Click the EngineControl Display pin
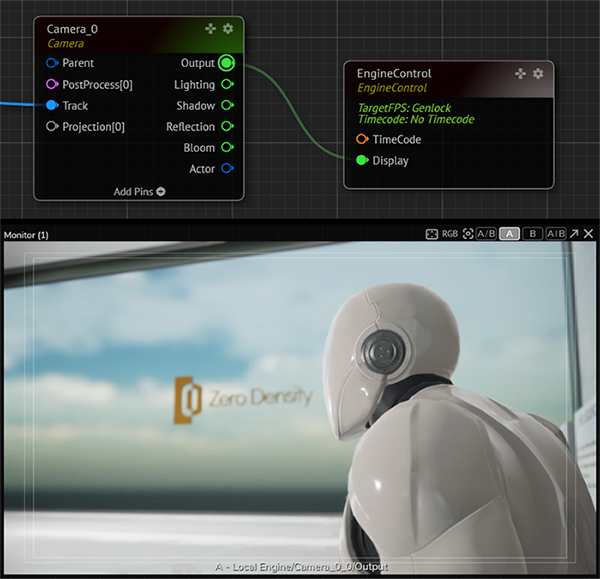This screenshot has width=600, height=579. (x=362, y=160)
